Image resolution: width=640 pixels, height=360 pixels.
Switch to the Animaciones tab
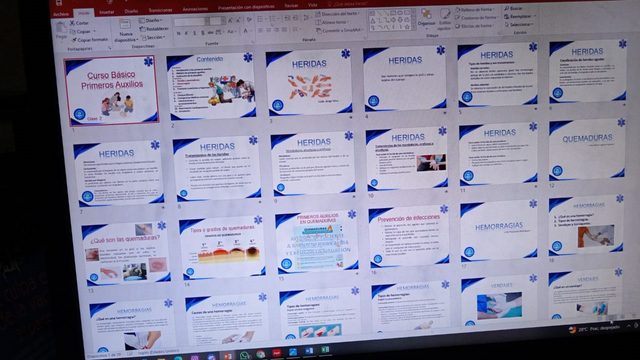click(x=195, y=9)
